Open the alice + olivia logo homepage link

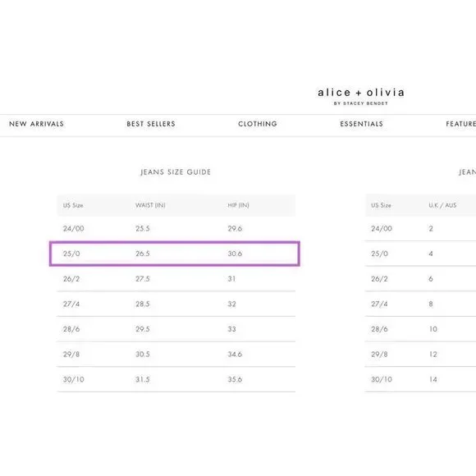pyautogui.click(x=361, y=96)
